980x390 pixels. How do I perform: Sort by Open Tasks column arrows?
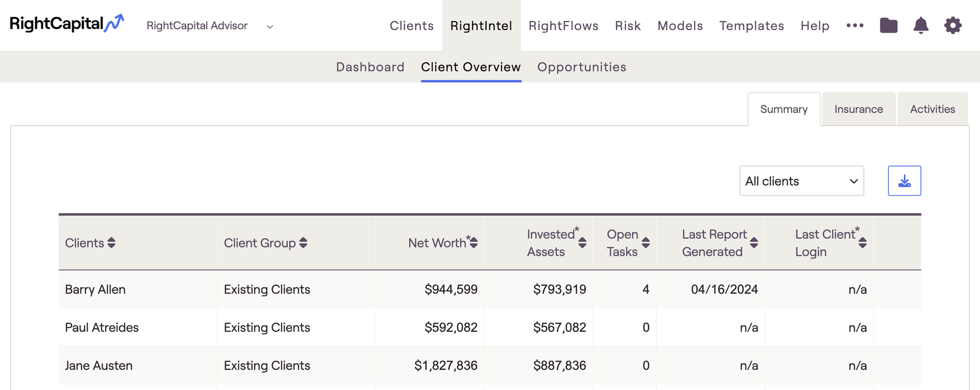[x=646, y=243]
